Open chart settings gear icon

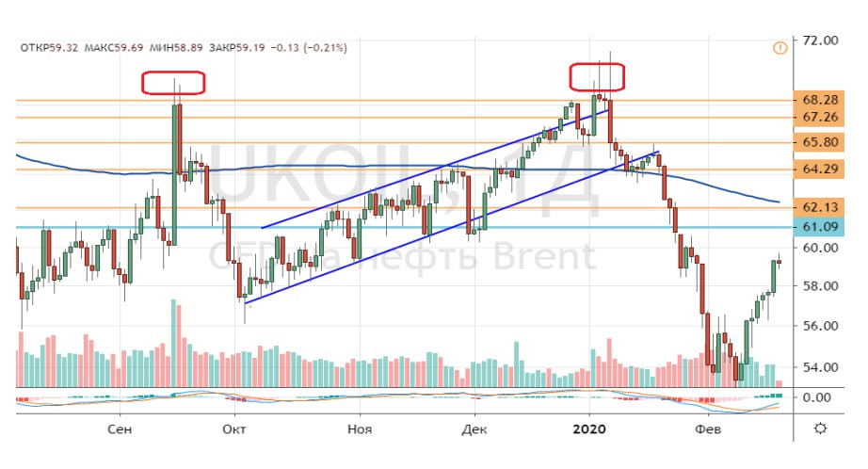821,429
